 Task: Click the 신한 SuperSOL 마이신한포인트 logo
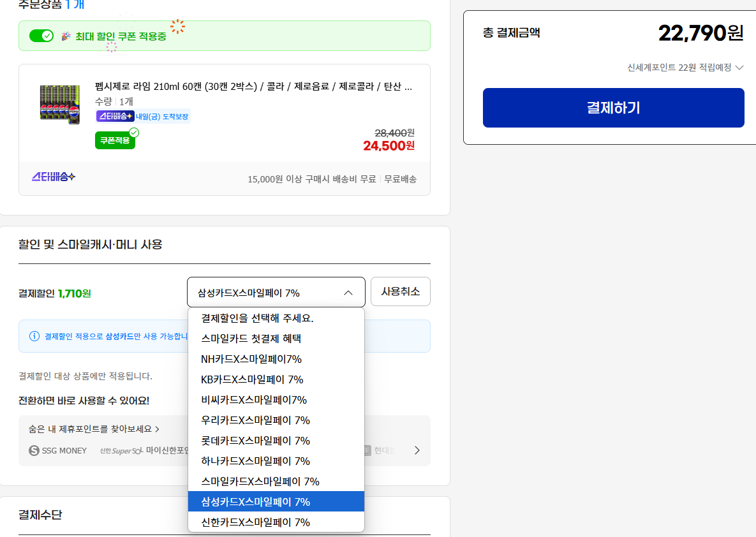tap(144, 450)
